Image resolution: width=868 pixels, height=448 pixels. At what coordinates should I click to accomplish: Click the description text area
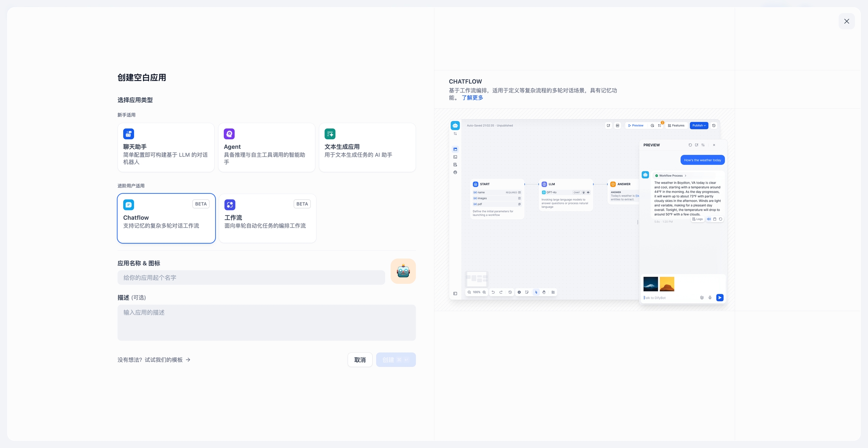[x=266, y=323]
